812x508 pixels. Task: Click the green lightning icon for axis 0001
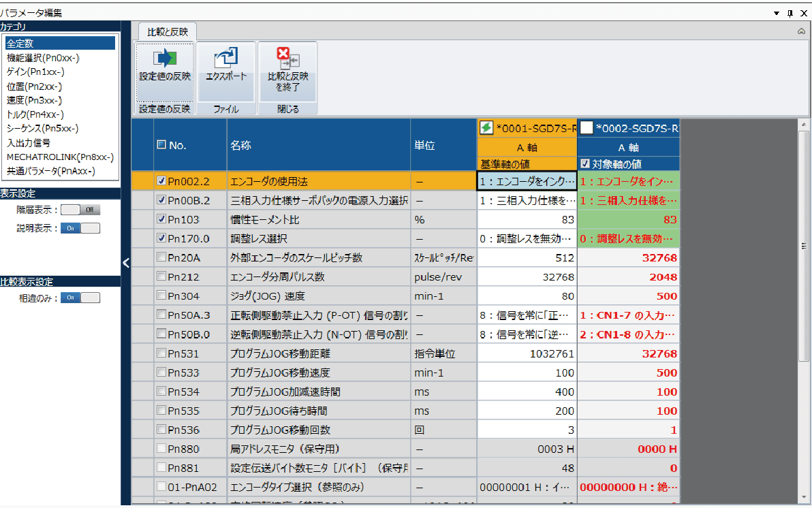coord(486,127)
